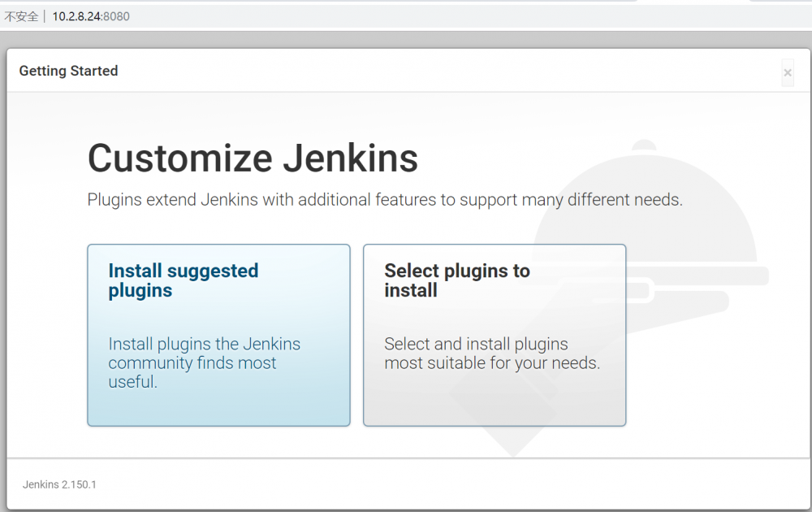812x512 pixels.
Task: Select the Getting Started dialog title
Action: 68,71
